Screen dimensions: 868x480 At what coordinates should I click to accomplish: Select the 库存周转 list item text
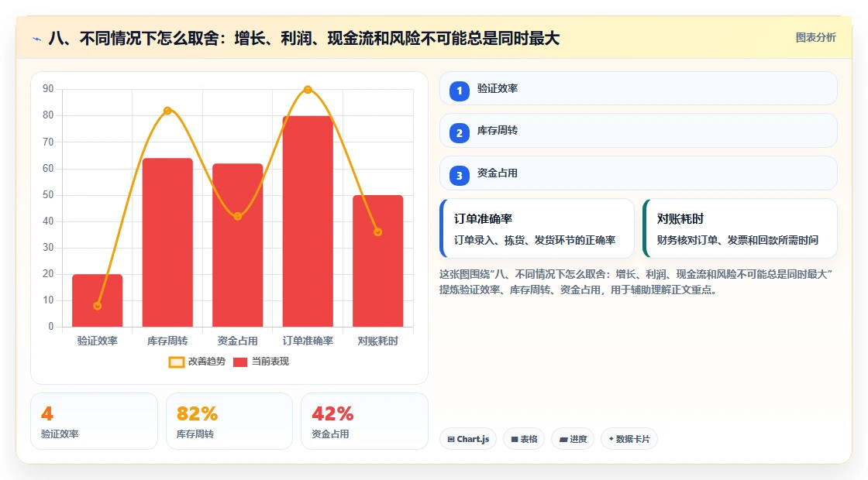pos(497,131)
